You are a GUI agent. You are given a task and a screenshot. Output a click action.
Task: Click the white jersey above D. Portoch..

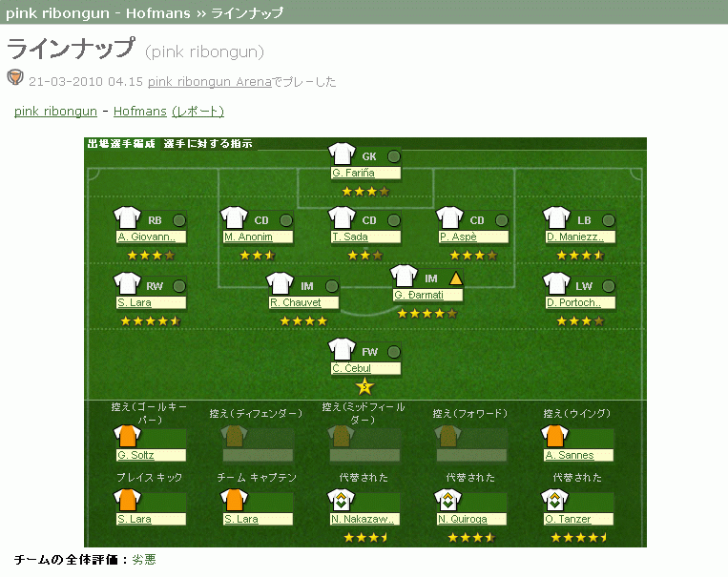(x=555, y=284)
